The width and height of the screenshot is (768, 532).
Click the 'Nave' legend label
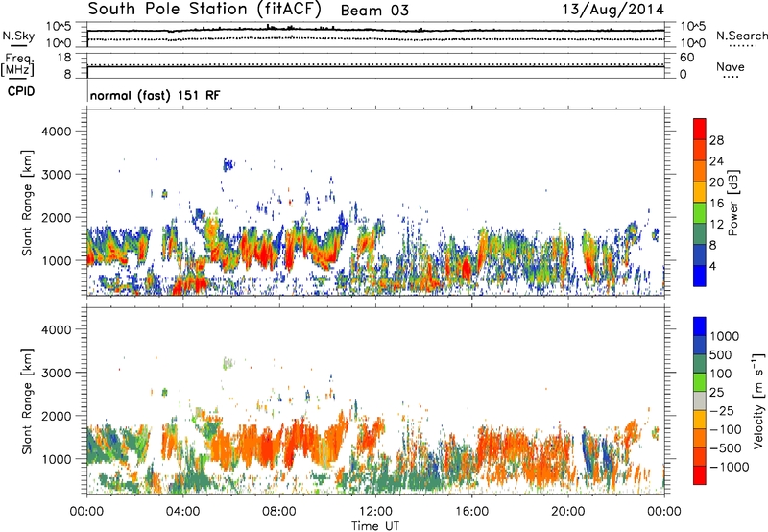[731, 66]
